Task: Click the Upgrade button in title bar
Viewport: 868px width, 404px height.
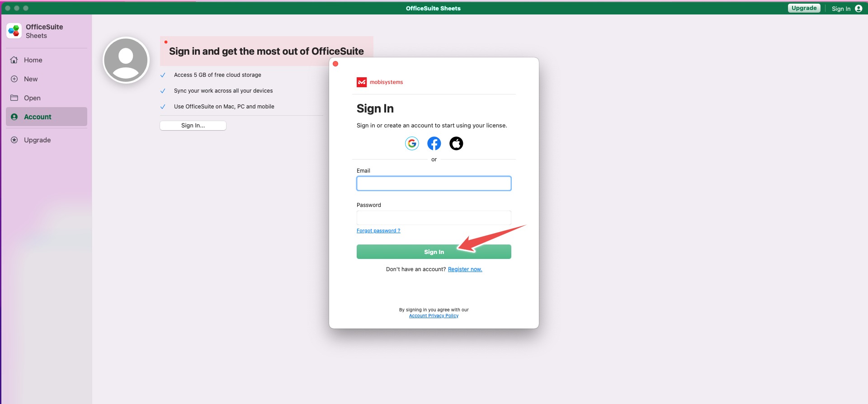Action: point(804,8)
